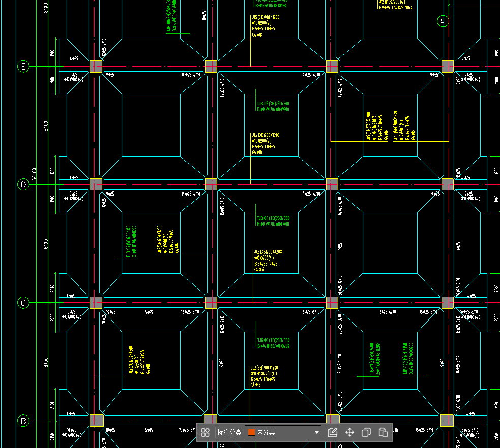Click the 标注分类 label

229,432
